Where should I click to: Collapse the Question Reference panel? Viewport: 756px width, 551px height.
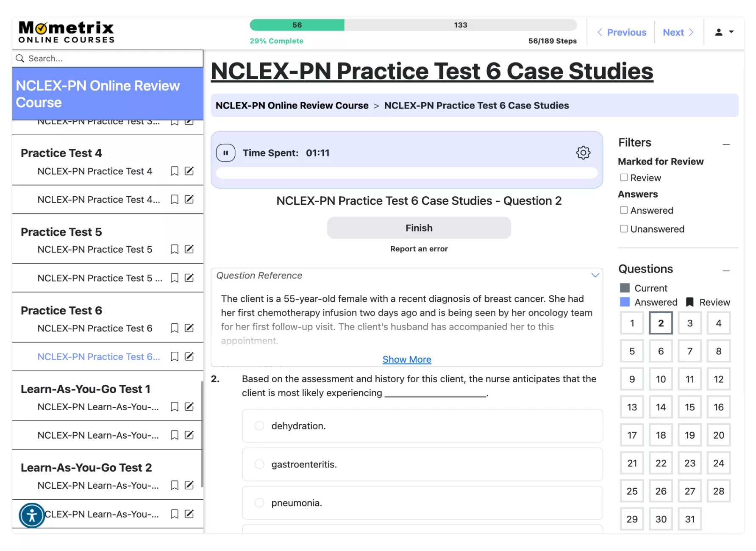595,275
